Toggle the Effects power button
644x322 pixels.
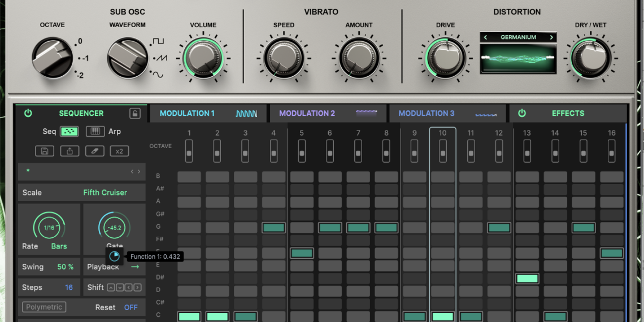click(521, 113)
